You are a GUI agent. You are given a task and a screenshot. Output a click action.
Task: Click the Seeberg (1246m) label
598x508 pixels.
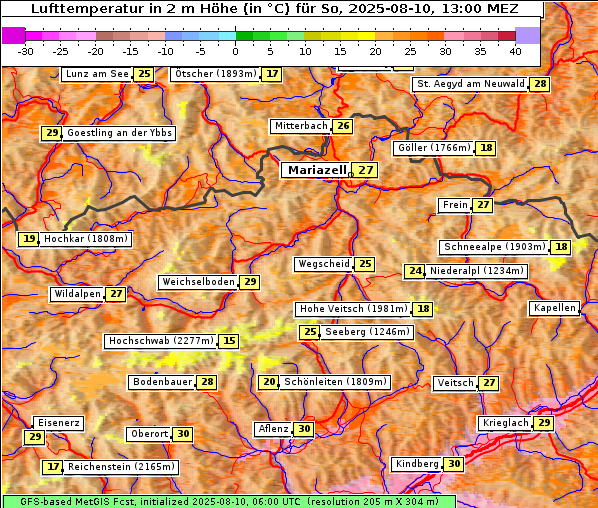(367, 332)
